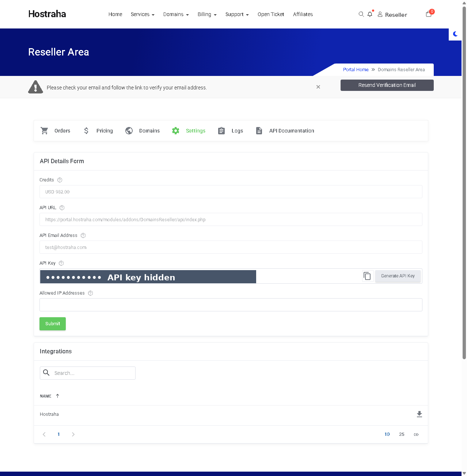Show help for Allowed IP Addresses

tap(91, 293)
